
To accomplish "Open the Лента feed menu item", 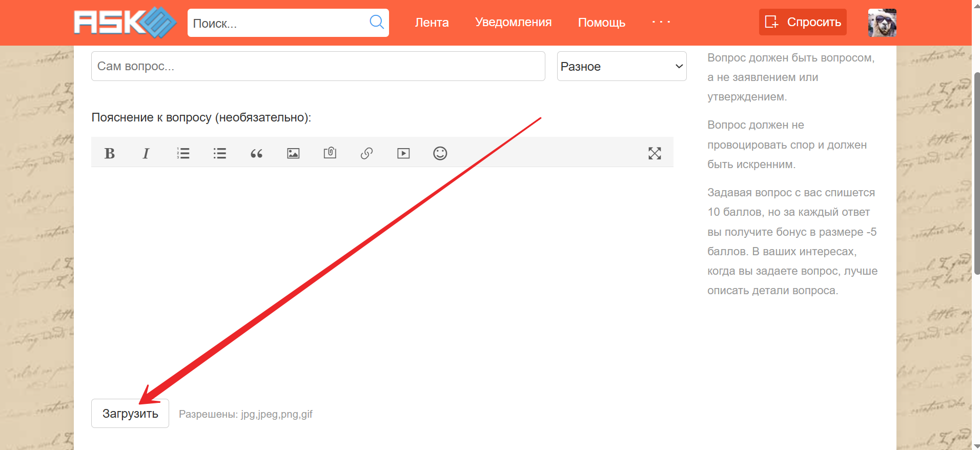I will point(432,23).
